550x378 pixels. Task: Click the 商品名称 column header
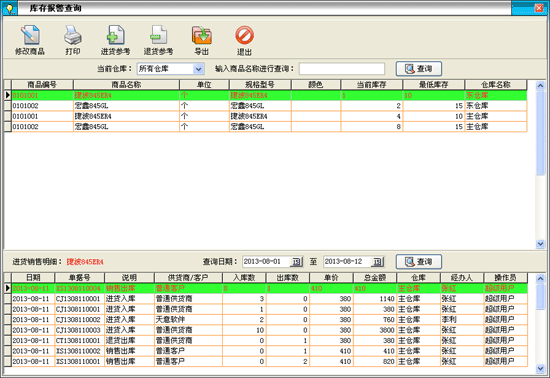tap(126, 85)
